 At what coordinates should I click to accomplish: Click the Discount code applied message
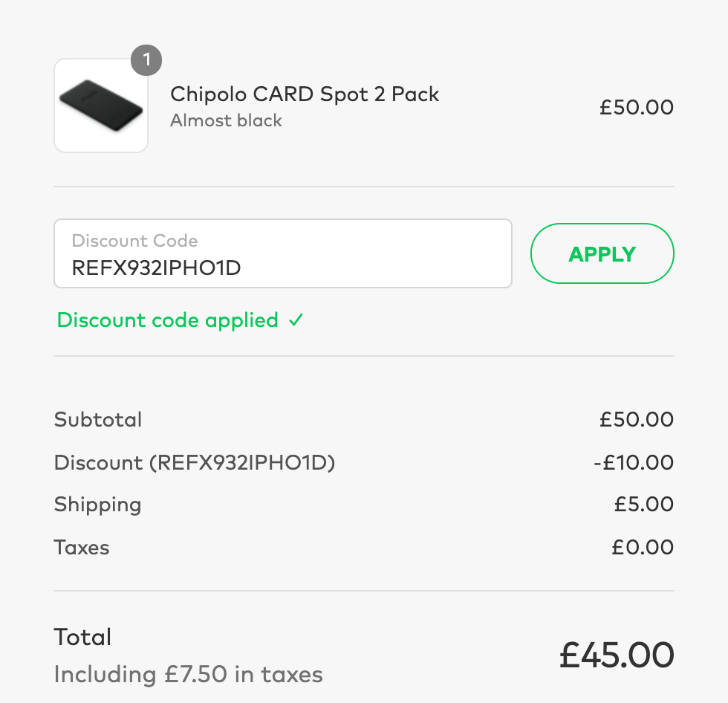167,320
